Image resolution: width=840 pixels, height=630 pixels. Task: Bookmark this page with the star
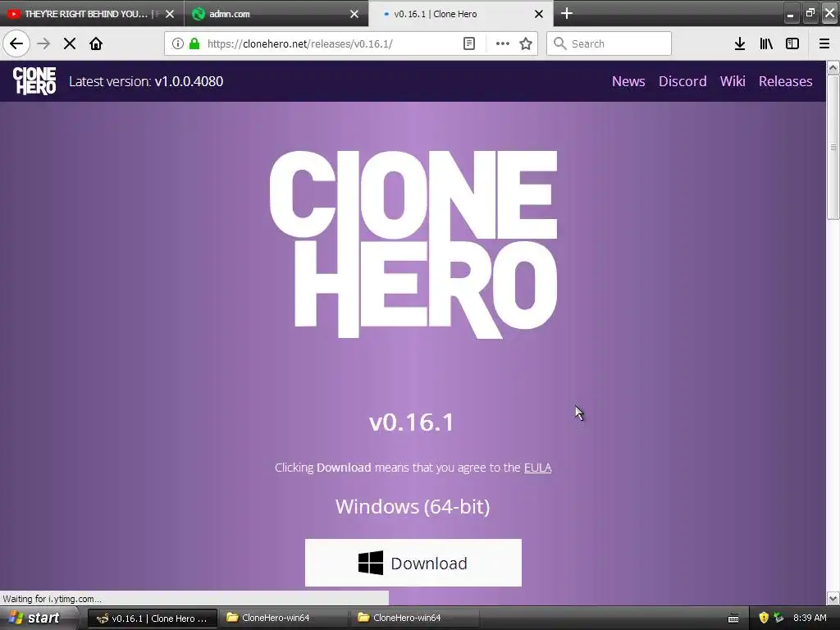coord(526,43)
